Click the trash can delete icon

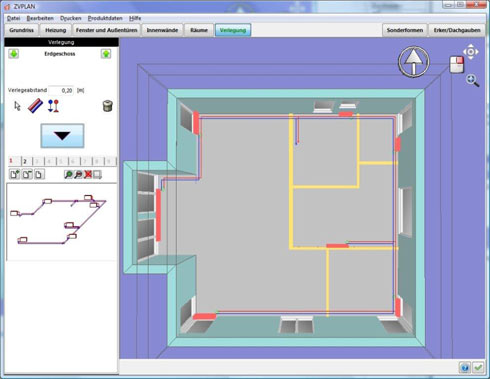(x=107, y=106)
